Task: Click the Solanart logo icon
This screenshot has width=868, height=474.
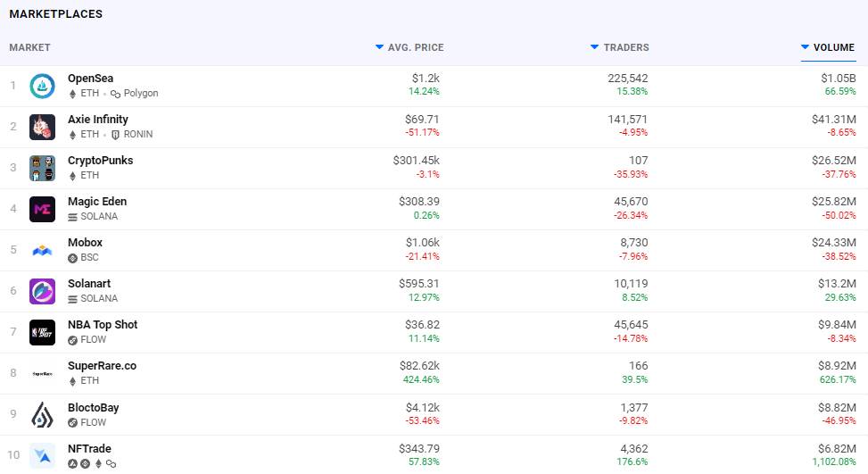Action: point(42,291)
